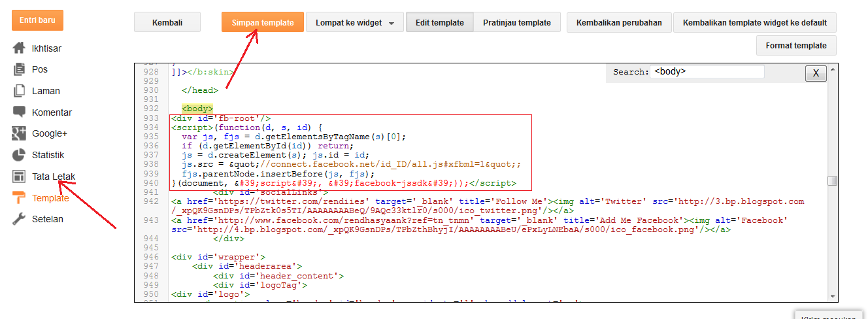Open the Pos section

click(x=40, y=69)
